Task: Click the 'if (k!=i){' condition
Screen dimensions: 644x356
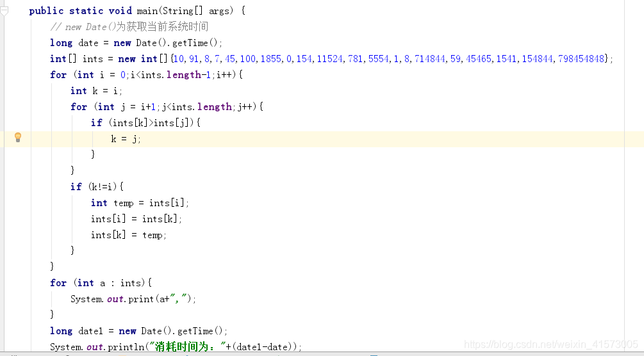Action: [x=97, y=187]
